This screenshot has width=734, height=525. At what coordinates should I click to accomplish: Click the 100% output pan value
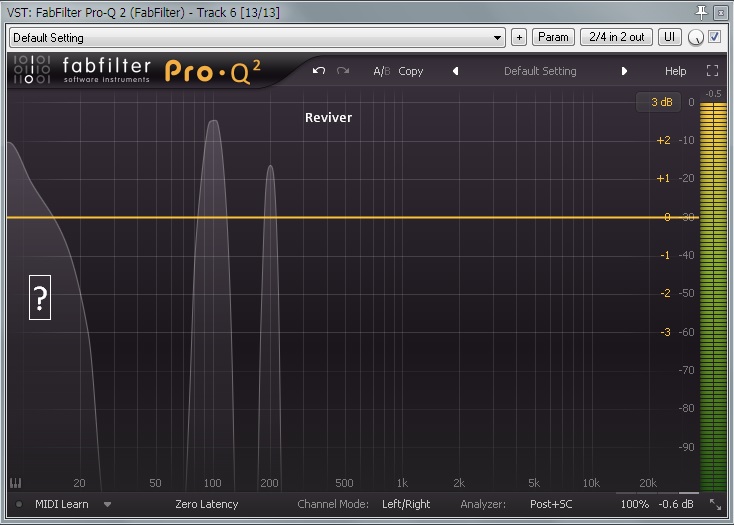[x=634, y=504]
